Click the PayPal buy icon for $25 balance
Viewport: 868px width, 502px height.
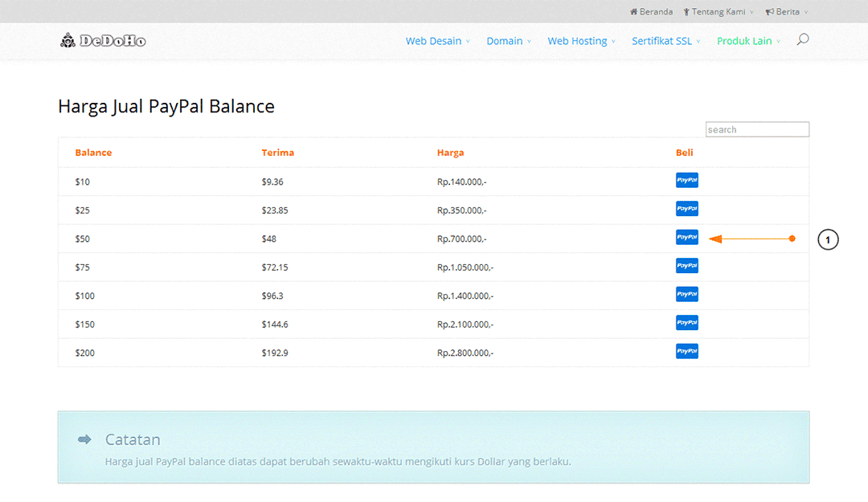point(686,209)
